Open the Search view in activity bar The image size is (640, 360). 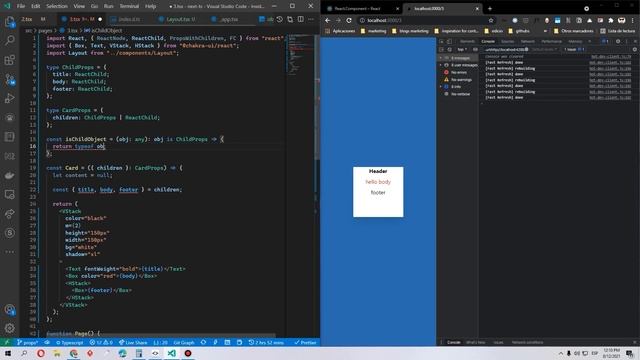[x=9, y=40]
